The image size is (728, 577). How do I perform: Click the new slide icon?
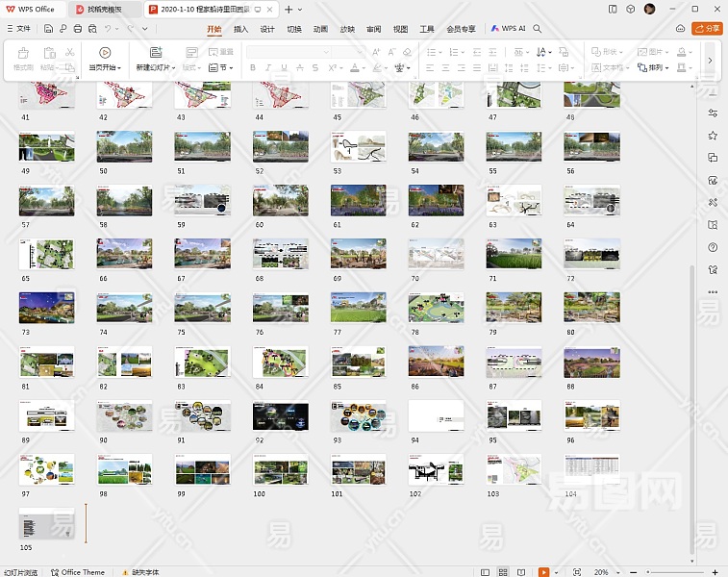click(155, 52)
